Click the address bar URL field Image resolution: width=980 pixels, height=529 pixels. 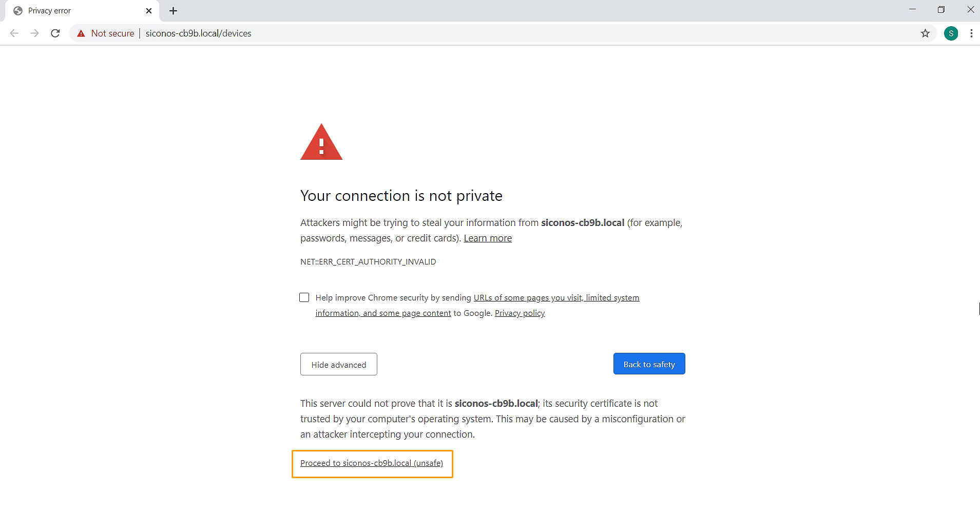click(462, 33)
